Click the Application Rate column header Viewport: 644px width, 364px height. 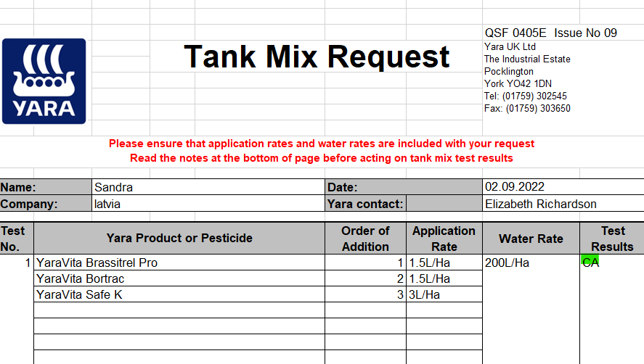444,239
